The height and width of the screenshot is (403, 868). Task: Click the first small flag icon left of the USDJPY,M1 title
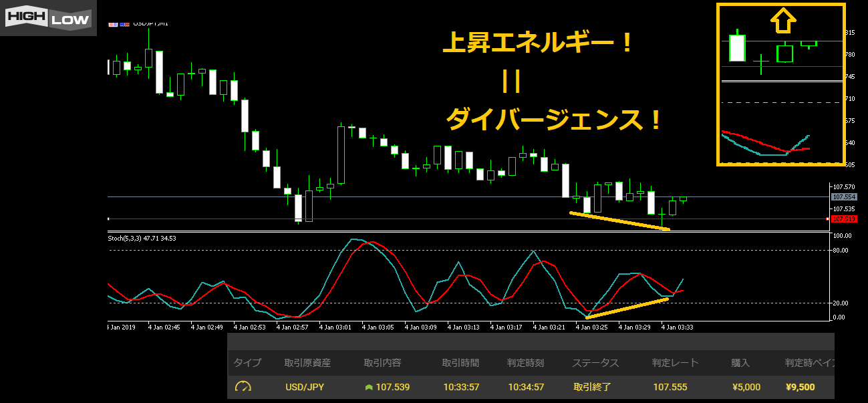point(114,23)
